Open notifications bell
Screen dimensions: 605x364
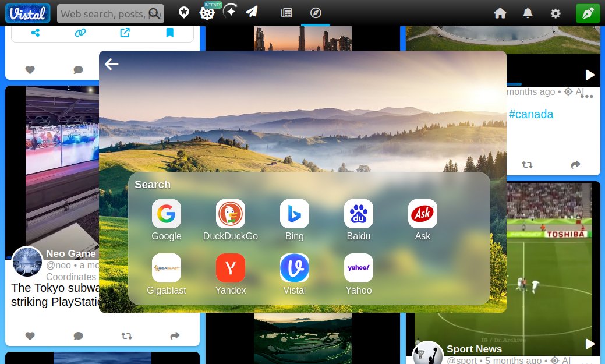528,13
